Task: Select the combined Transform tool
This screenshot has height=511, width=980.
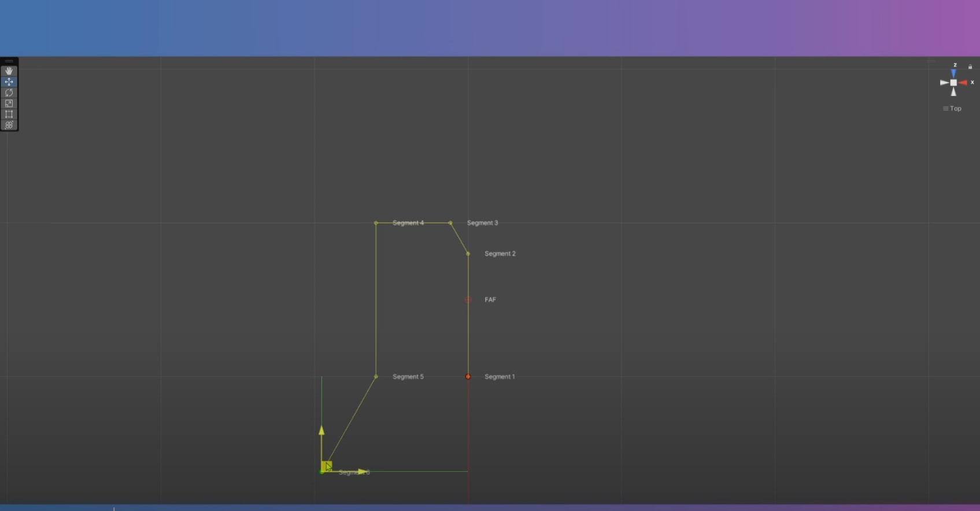Action: pos(9,125)
